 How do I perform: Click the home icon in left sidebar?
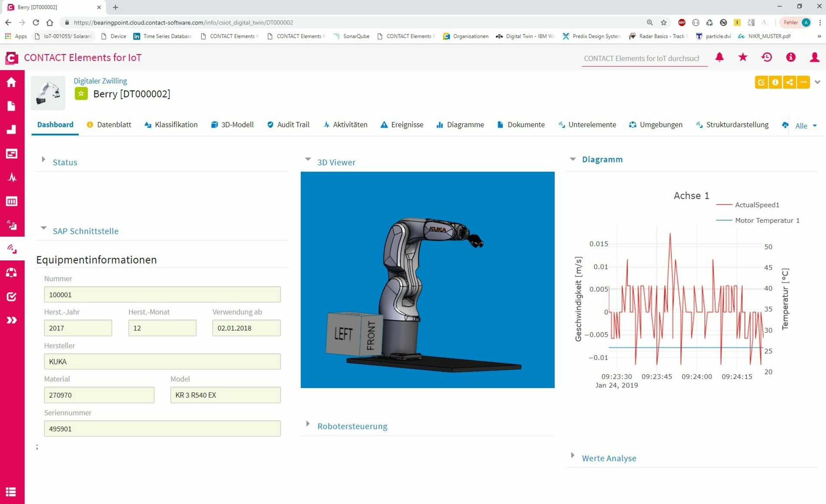(12, 82)
